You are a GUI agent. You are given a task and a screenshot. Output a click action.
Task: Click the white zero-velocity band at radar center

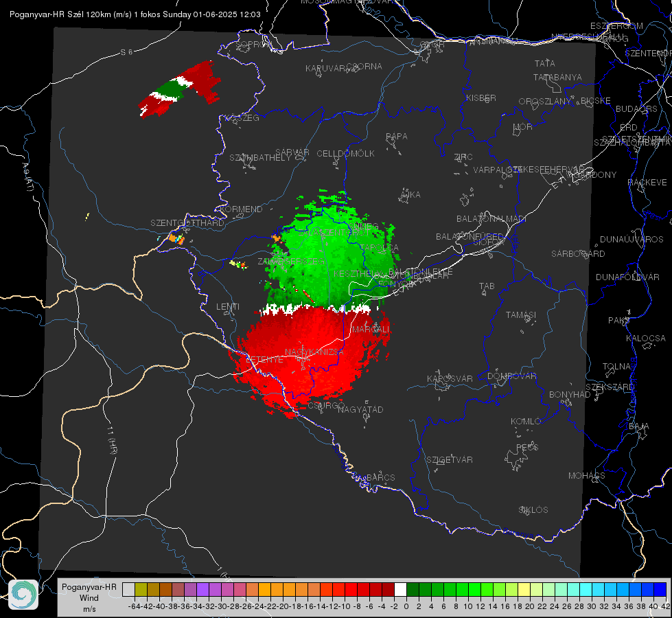point(315,309)
